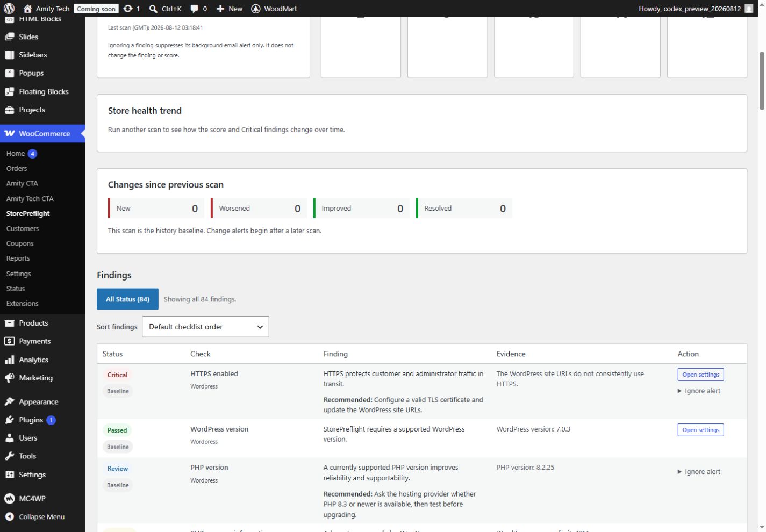This screenshot has height=532, width=766.
Task: Open the Reports submenu item
Action: [x=18, y=258]
